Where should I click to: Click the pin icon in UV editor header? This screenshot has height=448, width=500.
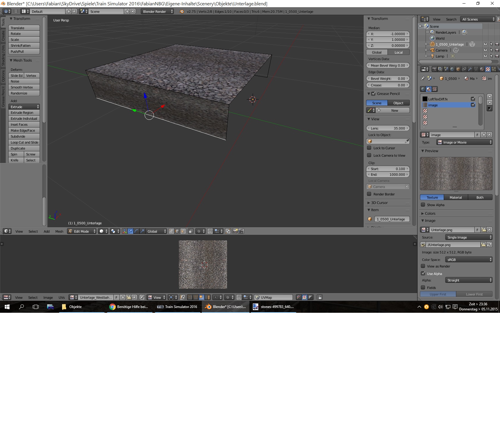(142, 297)
